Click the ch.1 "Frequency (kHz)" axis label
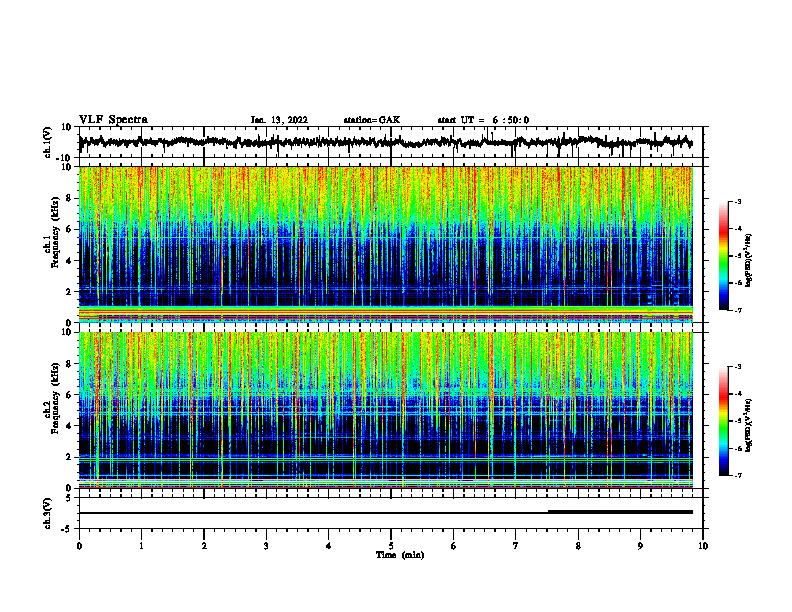Viewport: 792px width, 612px height. [x=56, y=232]
